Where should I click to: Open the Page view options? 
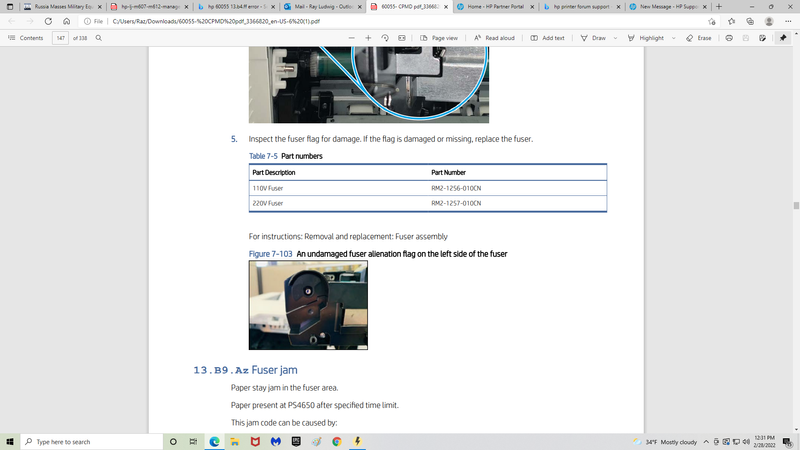[x=438, y=38]
